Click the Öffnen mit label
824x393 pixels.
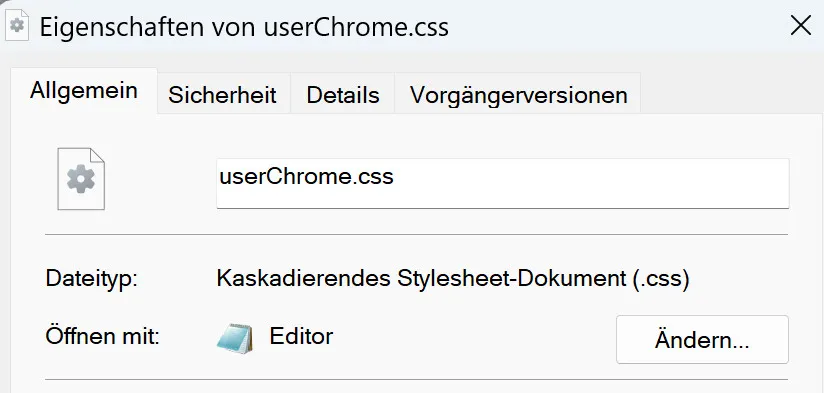coord(102,336)
